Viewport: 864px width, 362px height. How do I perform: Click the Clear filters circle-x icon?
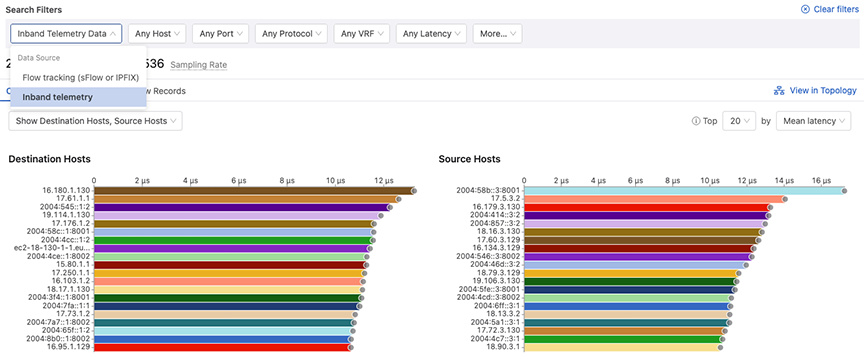click(x=805, y=9)
